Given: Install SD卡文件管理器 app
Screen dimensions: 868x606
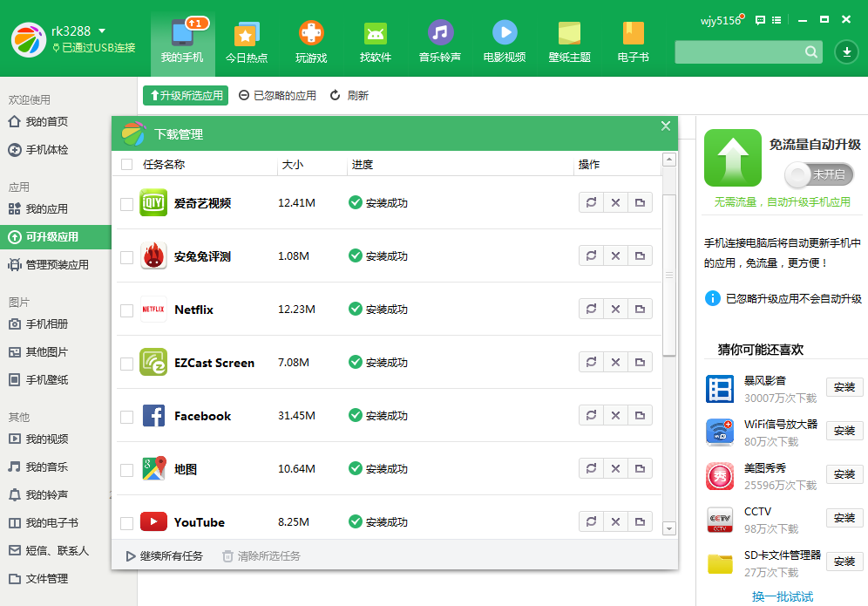Looking at the screenshot, I should pyautogui.click(x=844, y=562).
